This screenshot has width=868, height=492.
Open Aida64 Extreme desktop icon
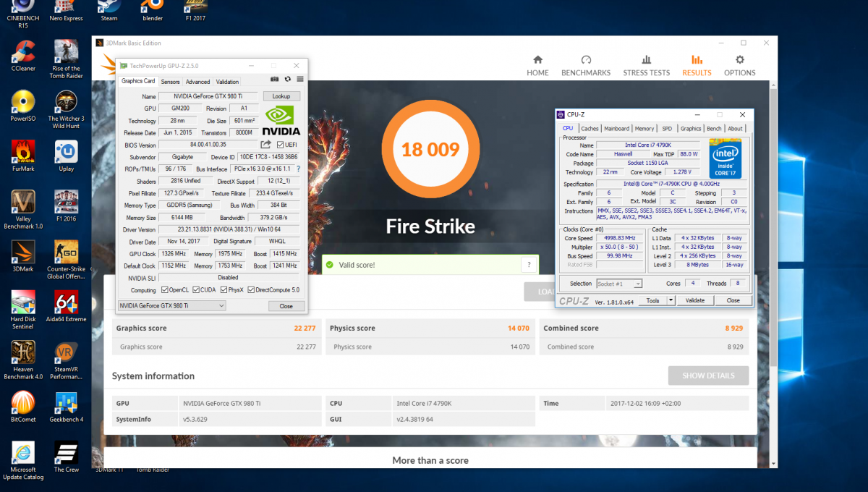[x=67, y=307]
